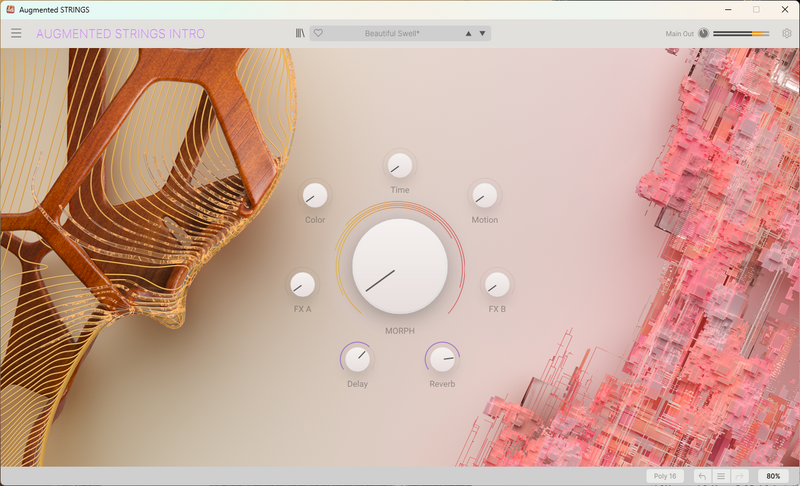Click the AUGMENTED STRINGS INTRO title
This screenshot has height=486, width=800.
[120, 34]
